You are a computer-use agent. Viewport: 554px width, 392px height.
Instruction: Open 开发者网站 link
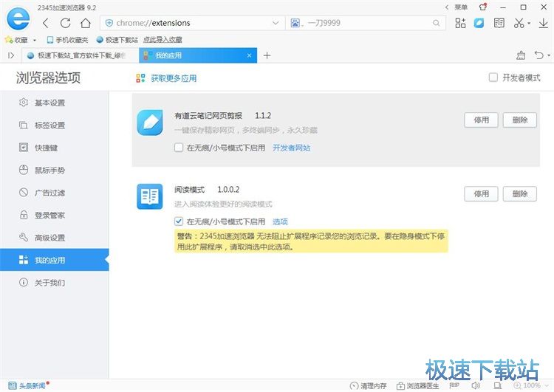point(292,148)
